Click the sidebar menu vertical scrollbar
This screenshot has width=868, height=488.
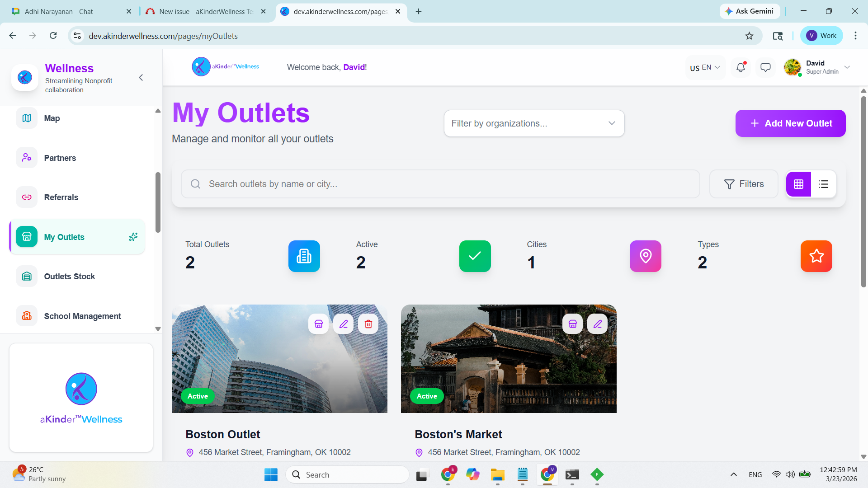click(158, 202)
